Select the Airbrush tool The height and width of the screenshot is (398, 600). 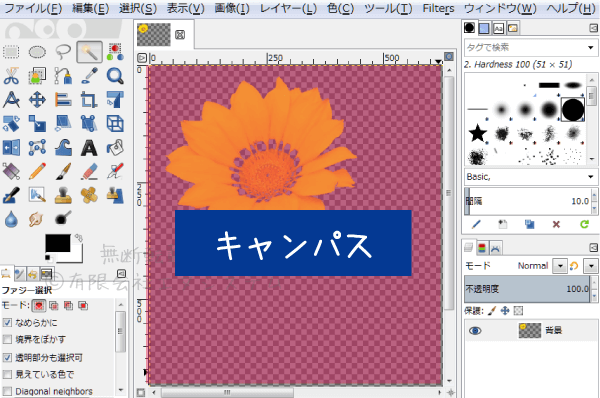[x=115, y=171]
